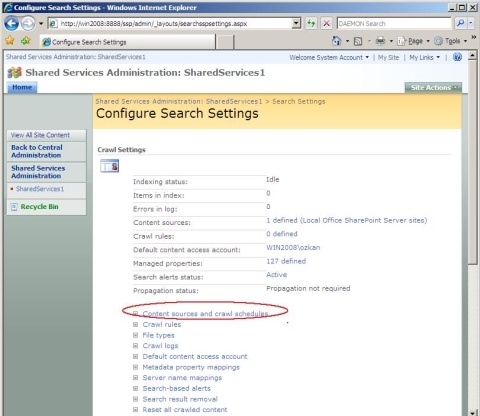Click the browser Back arrow button

pos(12,24)
